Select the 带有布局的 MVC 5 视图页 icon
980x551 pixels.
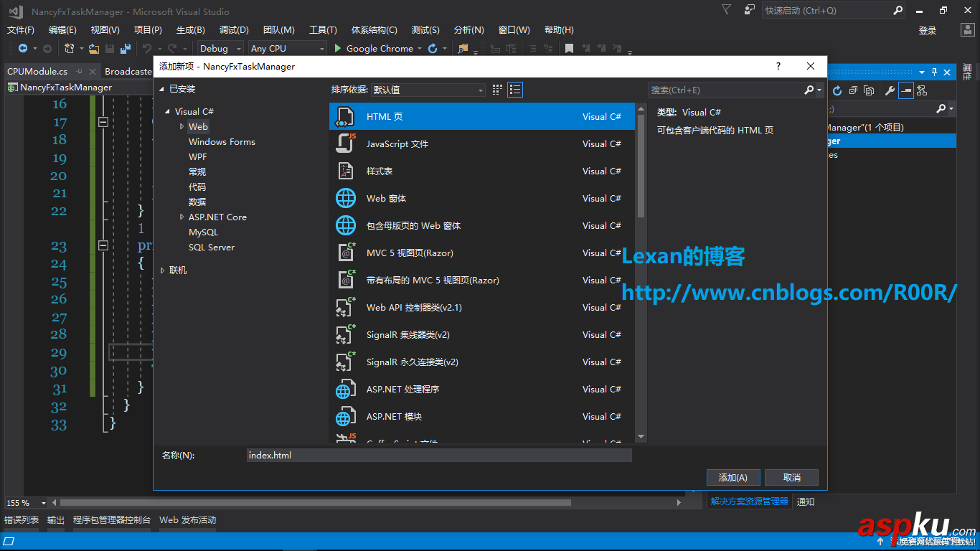pos(346,280)
